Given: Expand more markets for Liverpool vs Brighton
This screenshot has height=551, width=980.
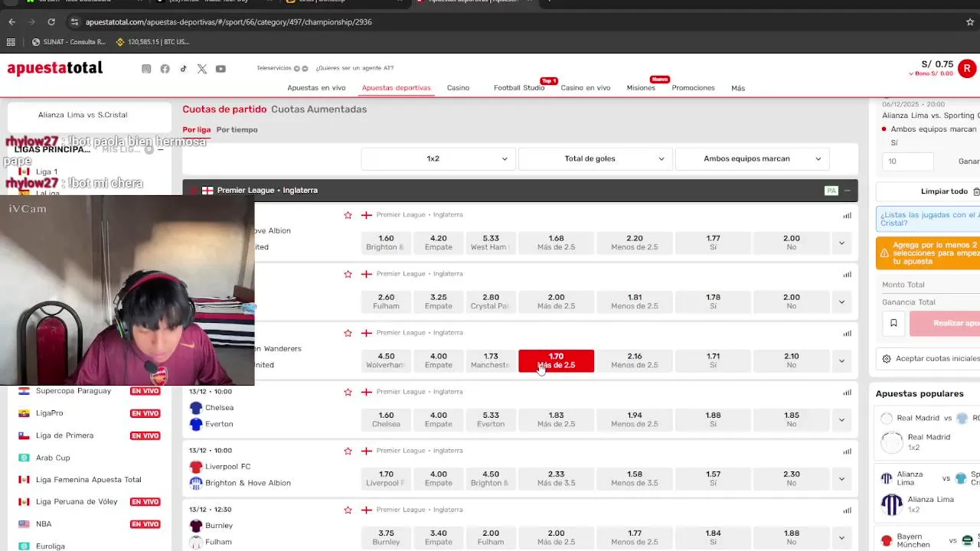Looking at the screenshot, I should pos(841,479).
